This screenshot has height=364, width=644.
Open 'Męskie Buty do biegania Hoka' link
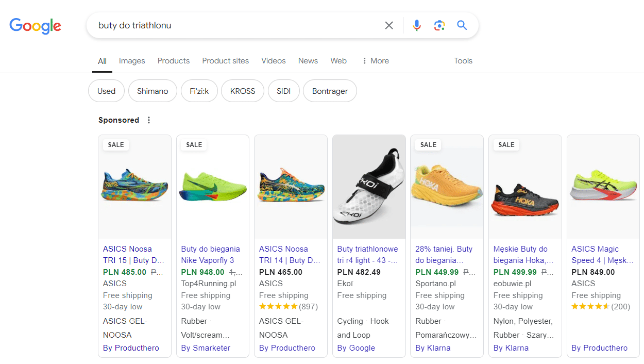523,255
